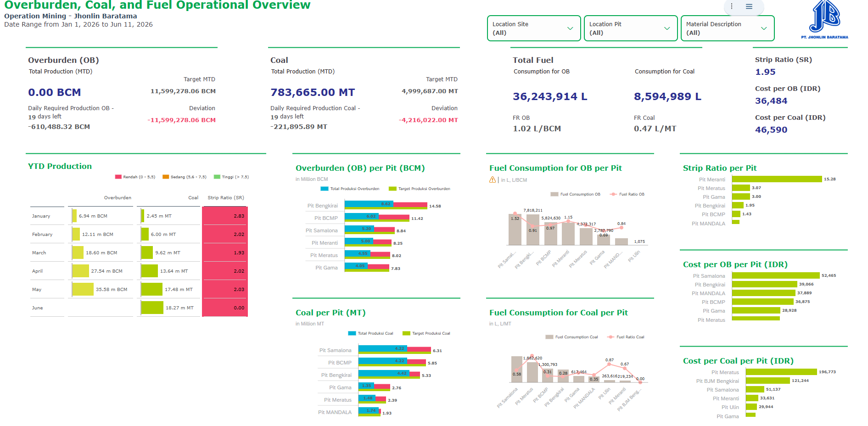
Task: Click Pit Samalona coal bar labeled 6.31
Action: point(395,351)
